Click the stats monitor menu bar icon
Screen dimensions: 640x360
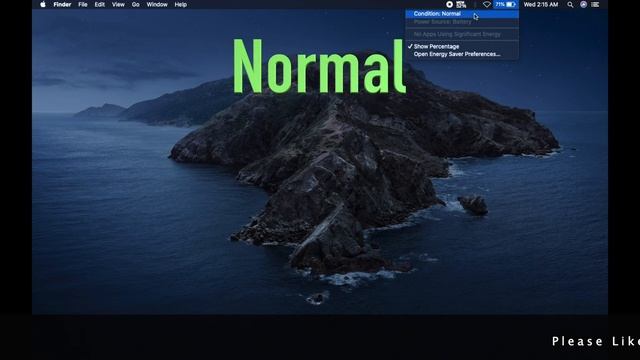pyautogui.click(x=461, y=4)
